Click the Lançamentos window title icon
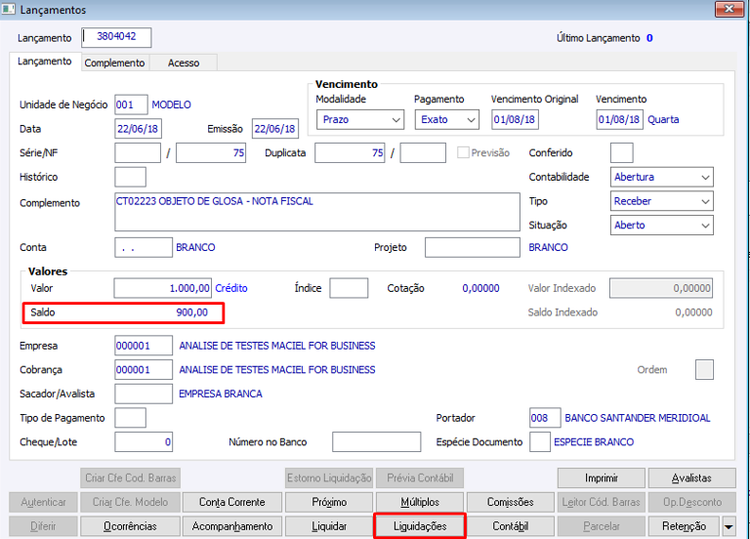The height and width of the screenshot is (539, 750). 9,9
